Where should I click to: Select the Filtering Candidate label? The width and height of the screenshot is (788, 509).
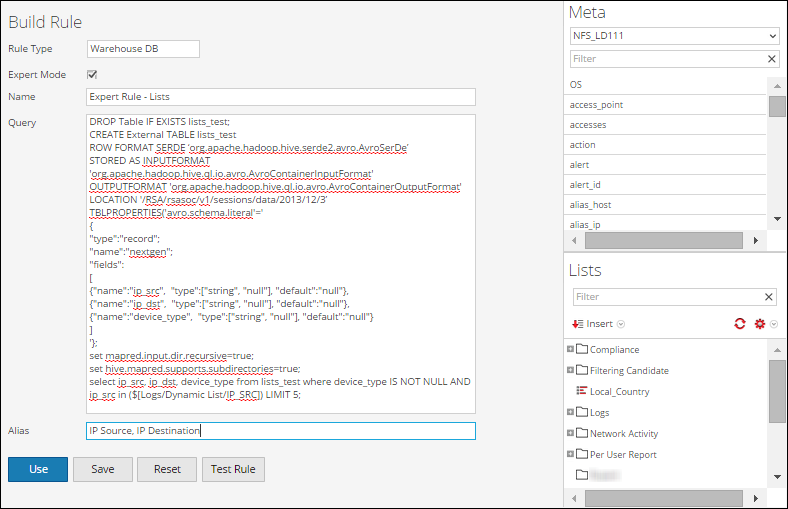(x=629, y=371)
